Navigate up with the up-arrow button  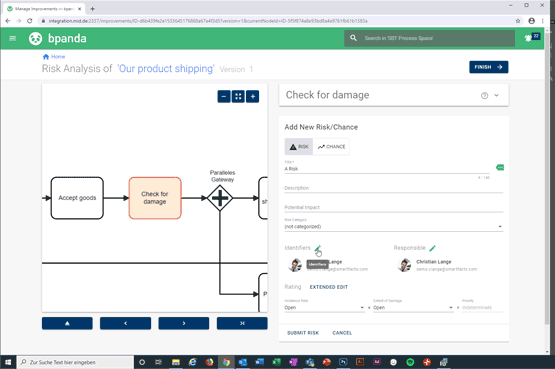click(x=67, y=323)
